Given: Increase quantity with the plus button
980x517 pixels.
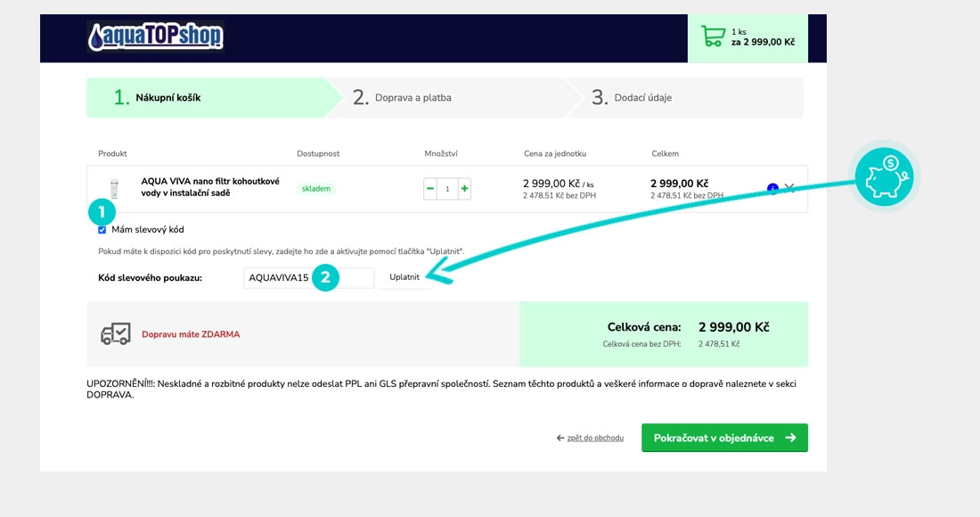Looking at the screenshot, I should pos(464,189).
